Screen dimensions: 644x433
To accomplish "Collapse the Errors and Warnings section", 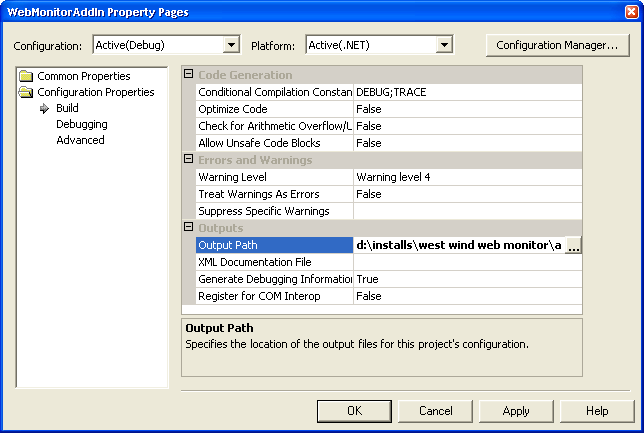I will coord(189,160).
